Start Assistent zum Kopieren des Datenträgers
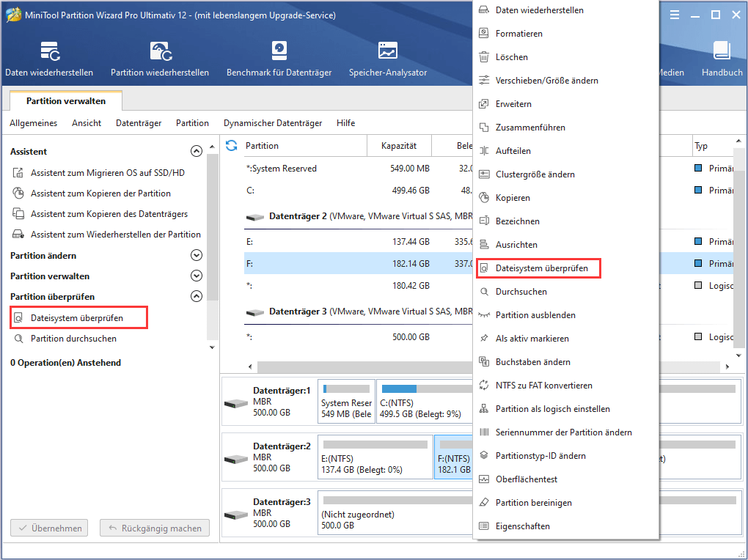 (100, 214)
